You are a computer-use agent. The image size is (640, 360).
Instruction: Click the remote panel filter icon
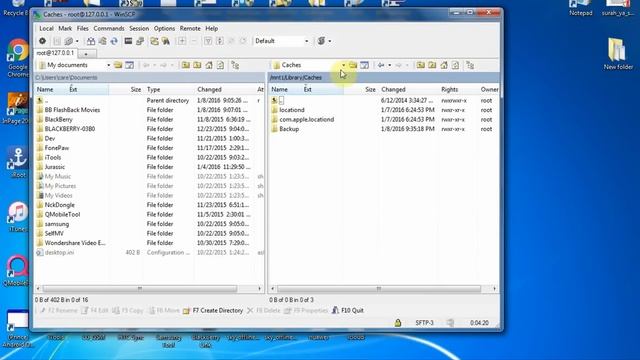(x=364, y=65)
